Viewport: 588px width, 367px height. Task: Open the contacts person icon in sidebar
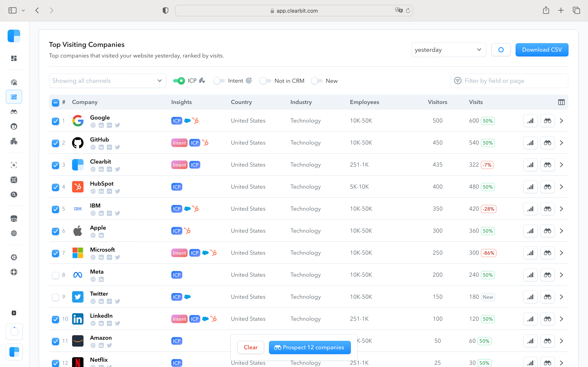tap(14, 126)
